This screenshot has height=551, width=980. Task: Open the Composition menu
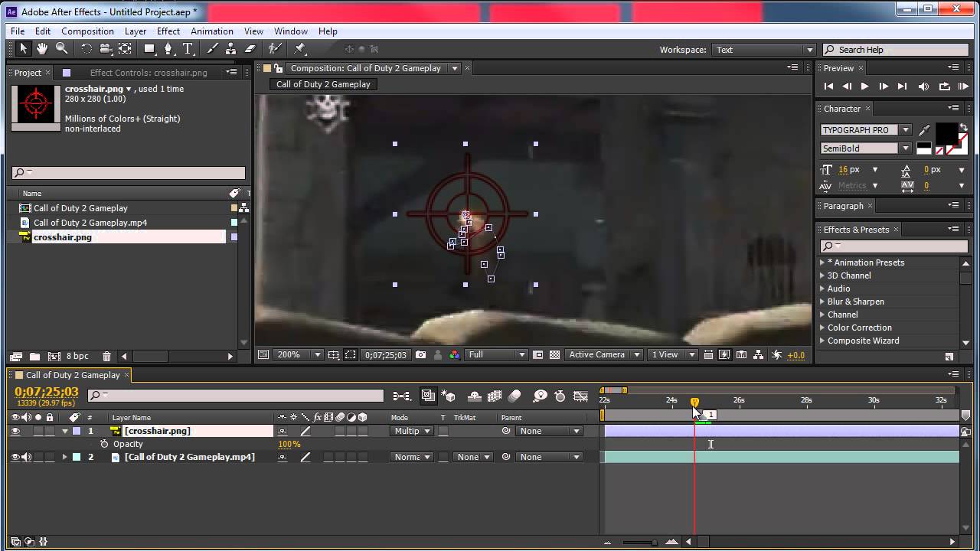(87, 31)
